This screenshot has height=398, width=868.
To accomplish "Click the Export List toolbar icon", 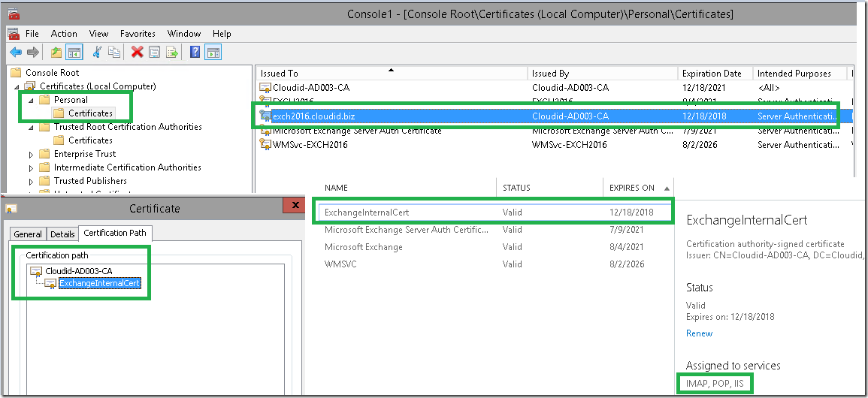I will point(173,53).
